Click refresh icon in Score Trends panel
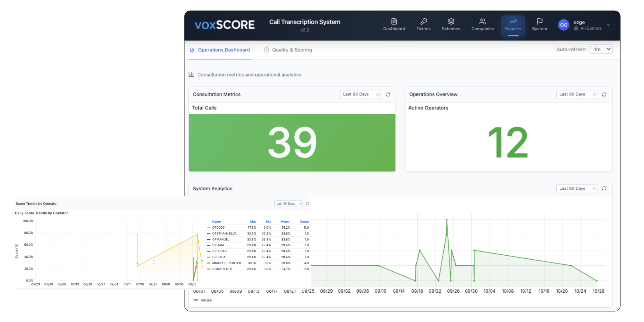This screenshot has height=322, width=644. [x=307, y=204]
